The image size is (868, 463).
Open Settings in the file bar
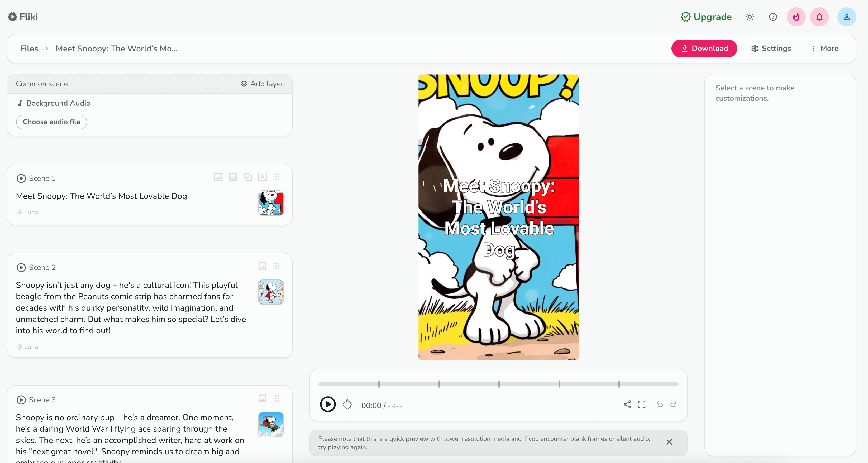[x=771, y=49]
